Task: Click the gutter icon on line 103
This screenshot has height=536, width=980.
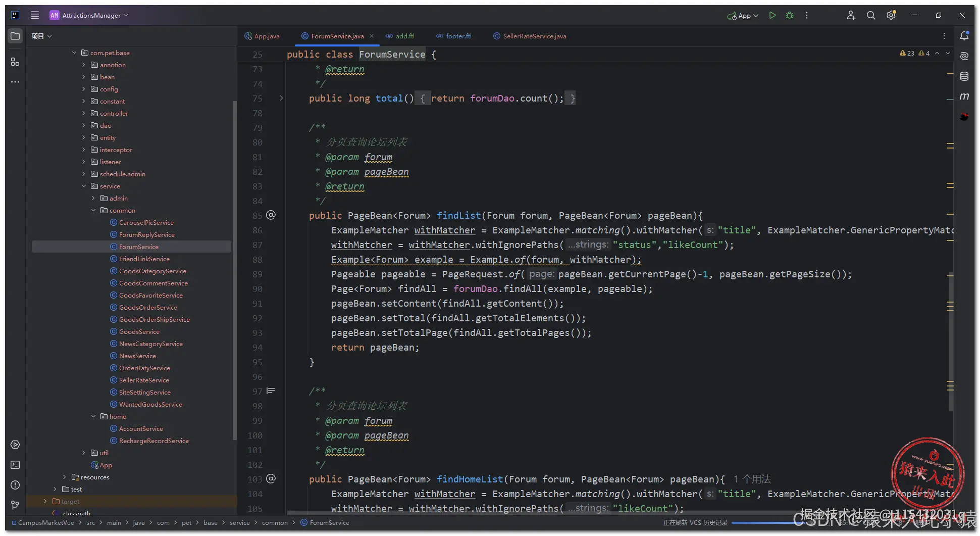Action: (271, 479)
